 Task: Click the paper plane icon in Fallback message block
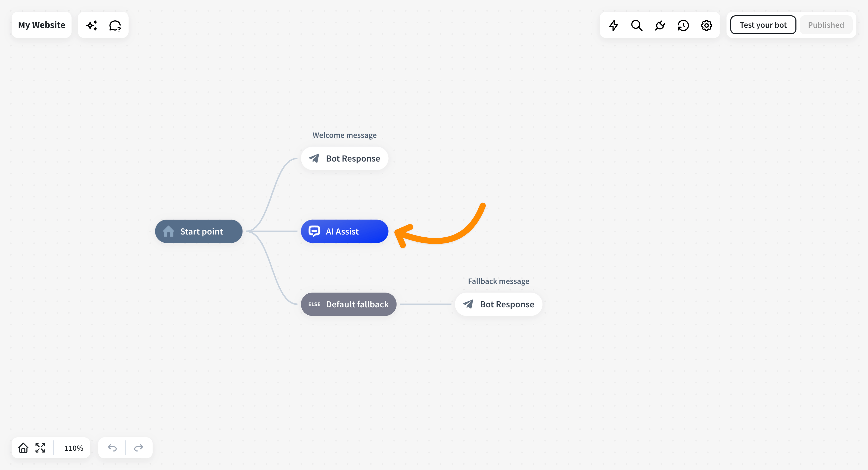coord(468,304)
